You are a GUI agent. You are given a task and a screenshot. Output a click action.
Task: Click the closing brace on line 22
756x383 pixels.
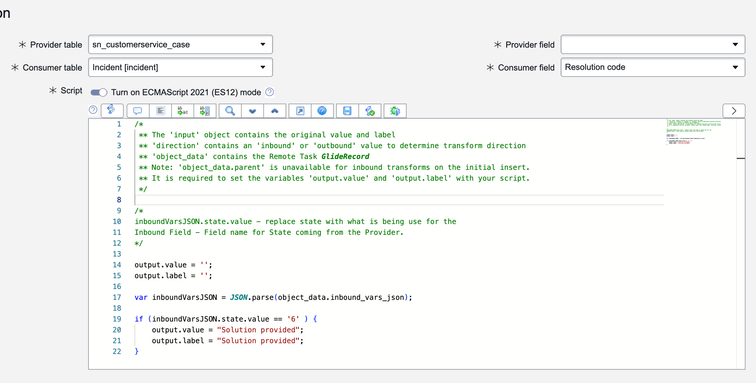pos(136,352)
